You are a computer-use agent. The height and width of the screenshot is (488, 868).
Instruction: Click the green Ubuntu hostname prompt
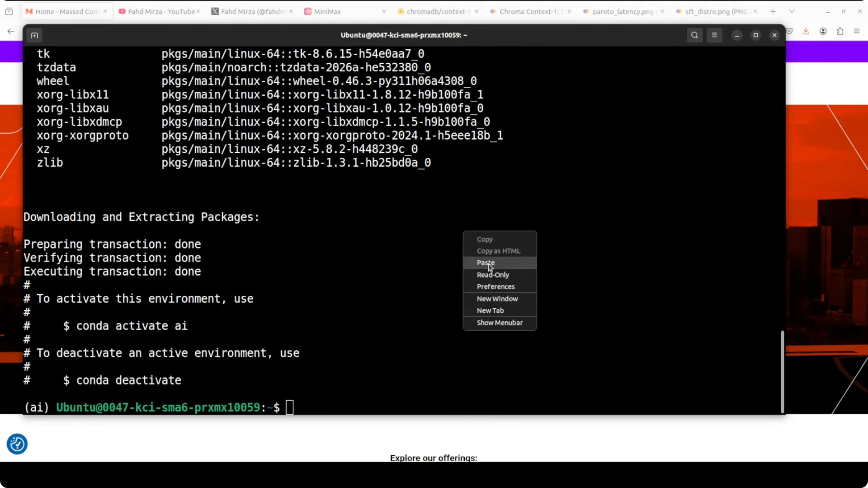[x=158, y=408]
